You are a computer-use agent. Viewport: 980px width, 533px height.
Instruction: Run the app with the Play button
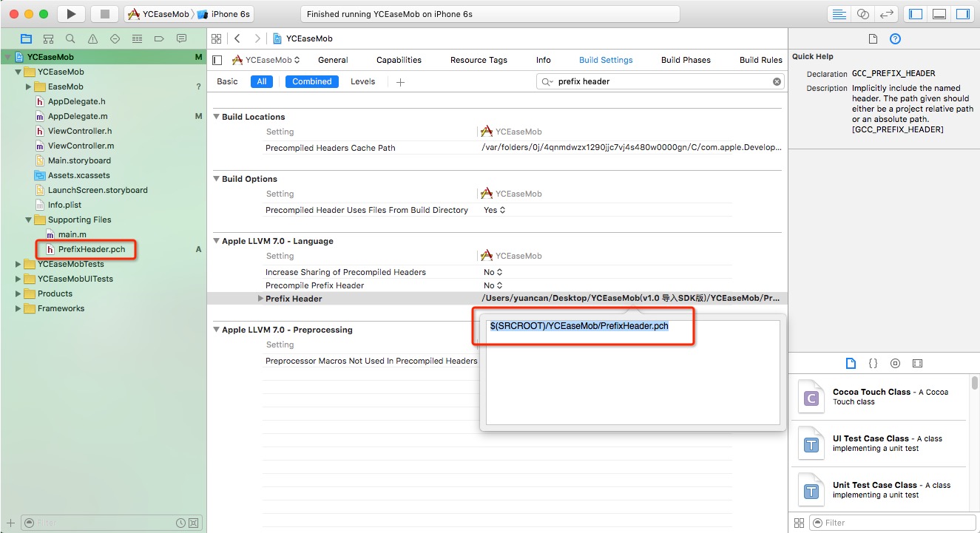[x=71, y=14]
